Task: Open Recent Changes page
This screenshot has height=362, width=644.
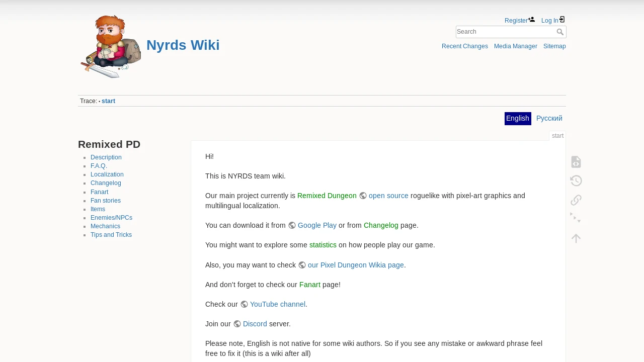Action: [x=465, y=46]
